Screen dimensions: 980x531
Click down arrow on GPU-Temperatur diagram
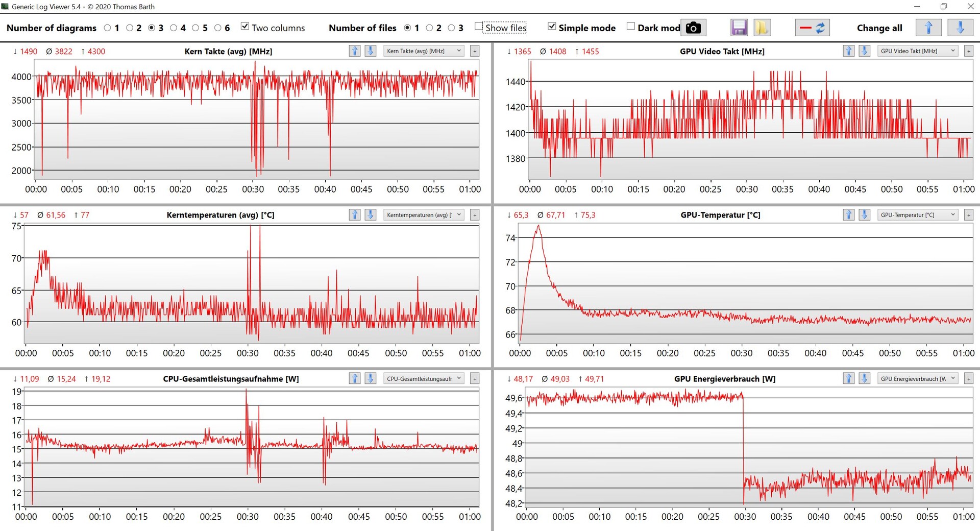tap(864, 215)
